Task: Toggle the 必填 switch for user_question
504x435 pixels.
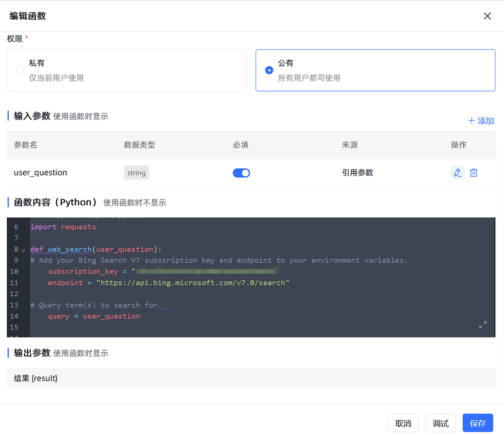Action: coord(241,173)
